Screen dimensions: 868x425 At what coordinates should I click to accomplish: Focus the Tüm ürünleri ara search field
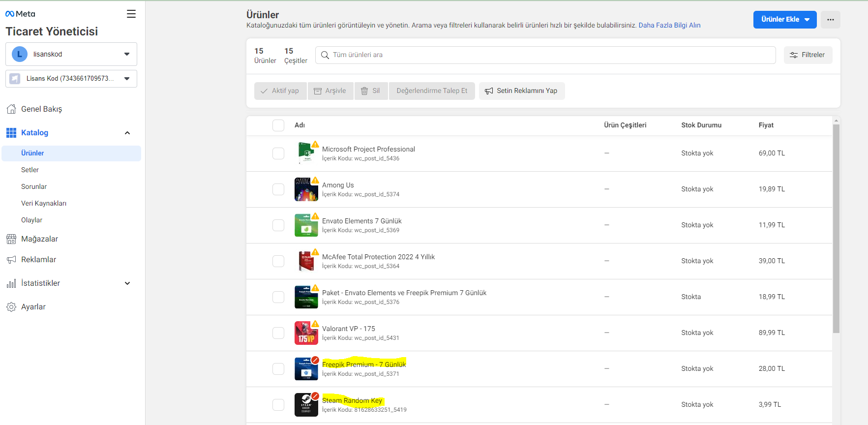point(545,55)
